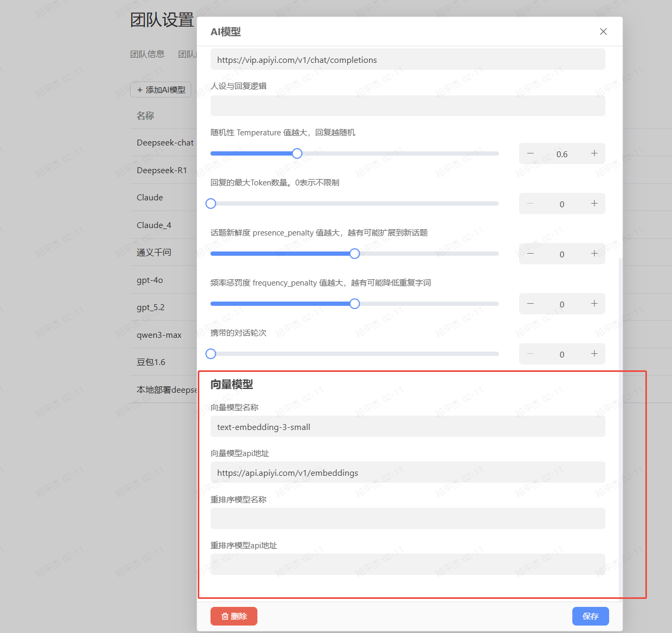The height and width of the screenshot is (633, 672).
Task: Select the 通义千问 model row
Action: (x=154, y=252)
